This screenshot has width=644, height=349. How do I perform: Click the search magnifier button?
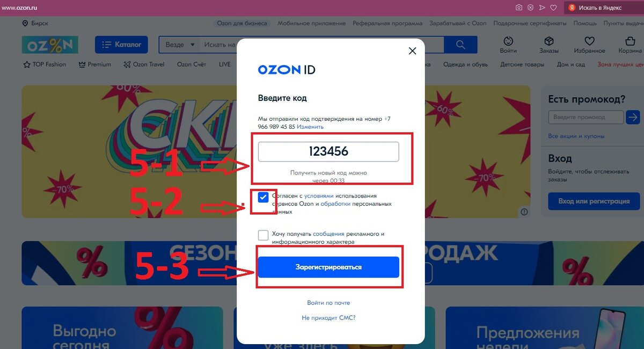point(460,45)
